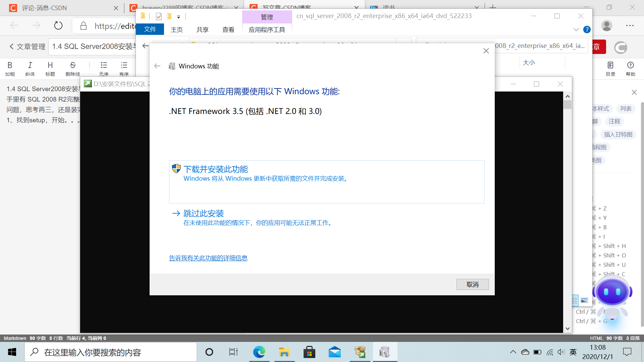644x362 pixels.
Task: Click the 注释 tag in help panel
Action: click(x=614, y=121)
